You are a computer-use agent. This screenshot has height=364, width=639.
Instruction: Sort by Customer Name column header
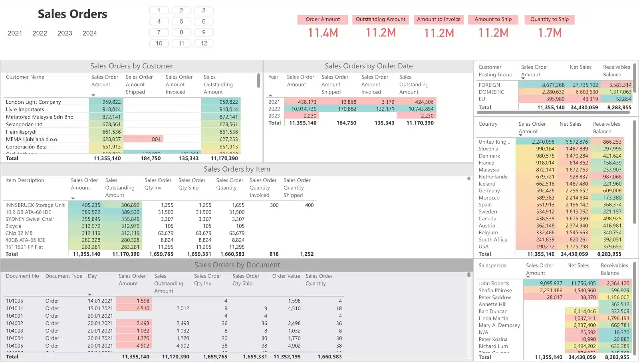tap(25, 77)
